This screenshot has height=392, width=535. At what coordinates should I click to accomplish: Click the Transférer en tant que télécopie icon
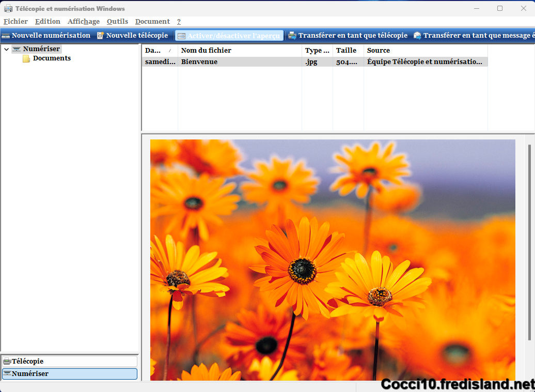pyautogui.click(x=292, y=36)
